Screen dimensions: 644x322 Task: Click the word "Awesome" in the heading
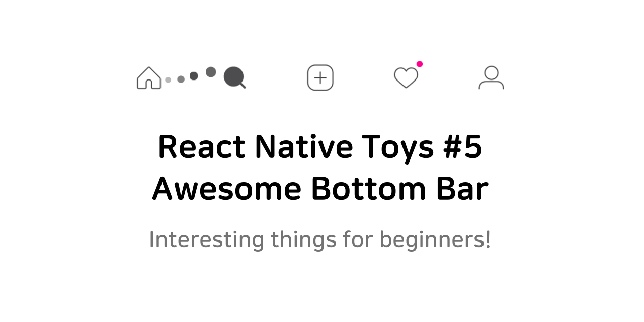pyautogui.click(x=227, y=189)
